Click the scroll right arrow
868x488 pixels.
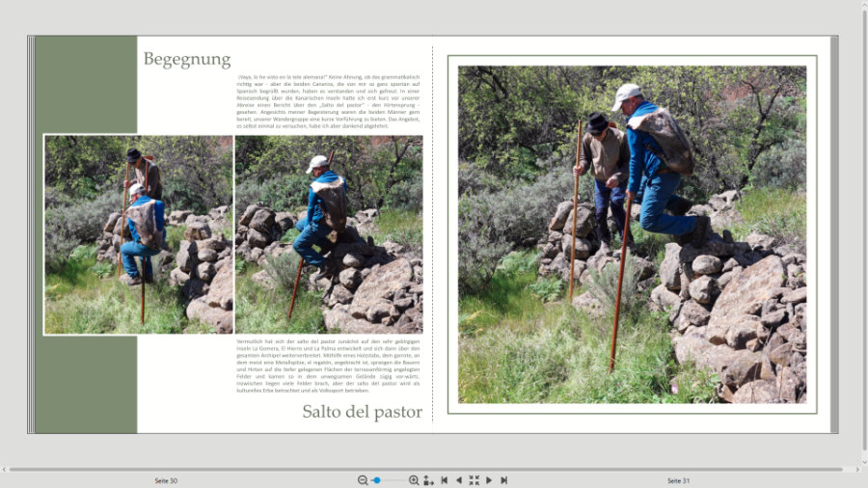coord(857,469)
